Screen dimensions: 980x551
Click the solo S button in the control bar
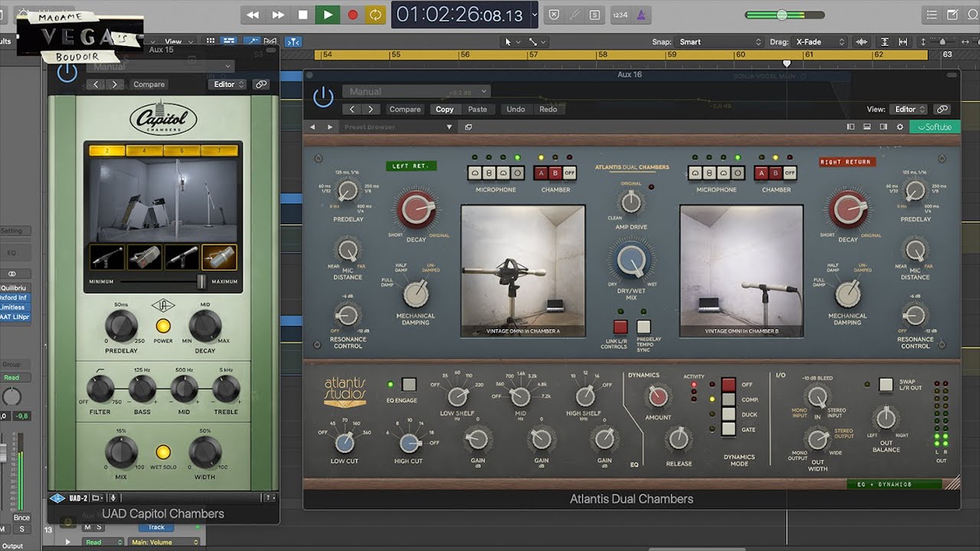tap(596, 15)
